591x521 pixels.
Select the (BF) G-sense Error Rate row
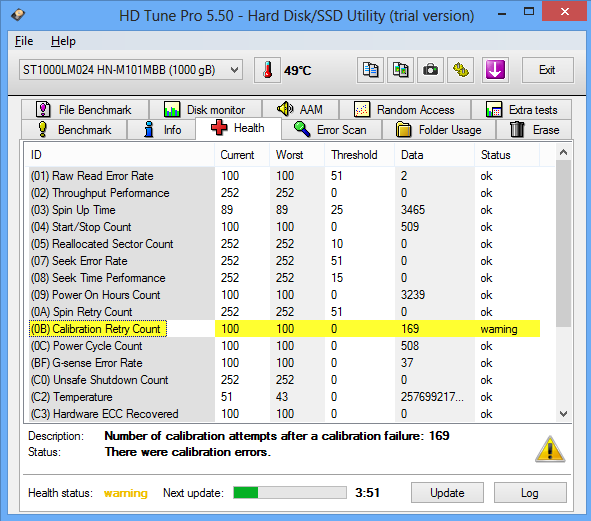pyautogui.click(x=285, y=363)
